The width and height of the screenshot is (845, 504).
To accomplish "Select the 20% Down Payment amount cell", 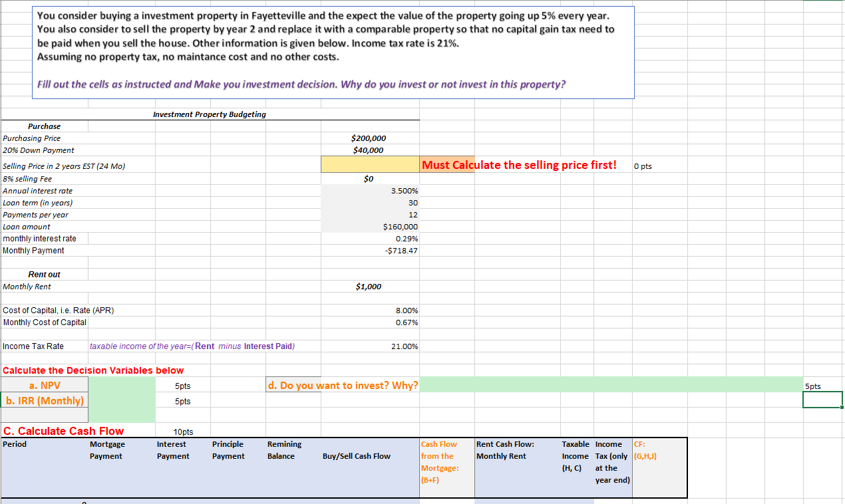I will 369,151.
